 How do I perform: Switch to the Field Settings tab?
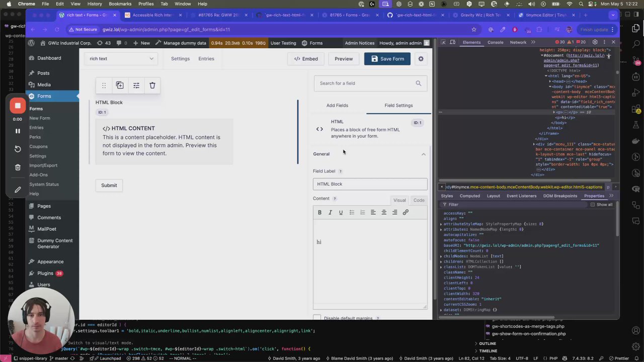[398, 106]
